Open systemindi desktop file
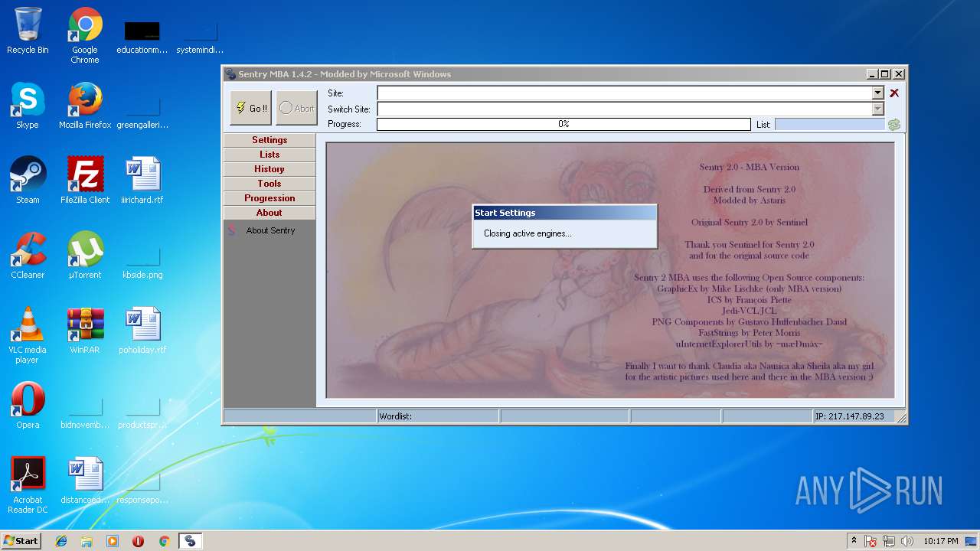The height and width of the screenshot is (551, 980). coord(200,37)
